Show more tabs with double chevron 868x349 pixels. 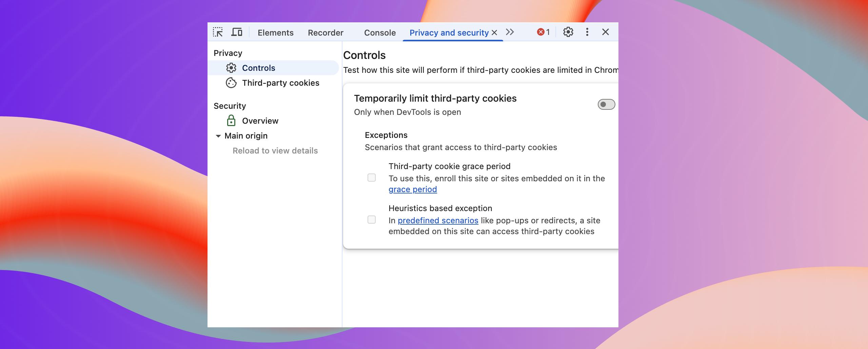[510, 32]
